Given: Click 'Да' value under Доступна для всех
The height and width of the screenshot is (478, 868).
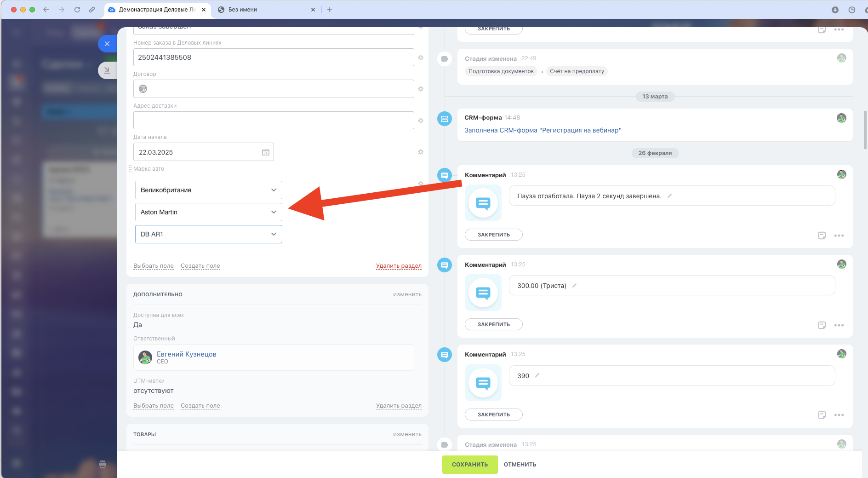Looking at the screenshot, I should (137, 325).
